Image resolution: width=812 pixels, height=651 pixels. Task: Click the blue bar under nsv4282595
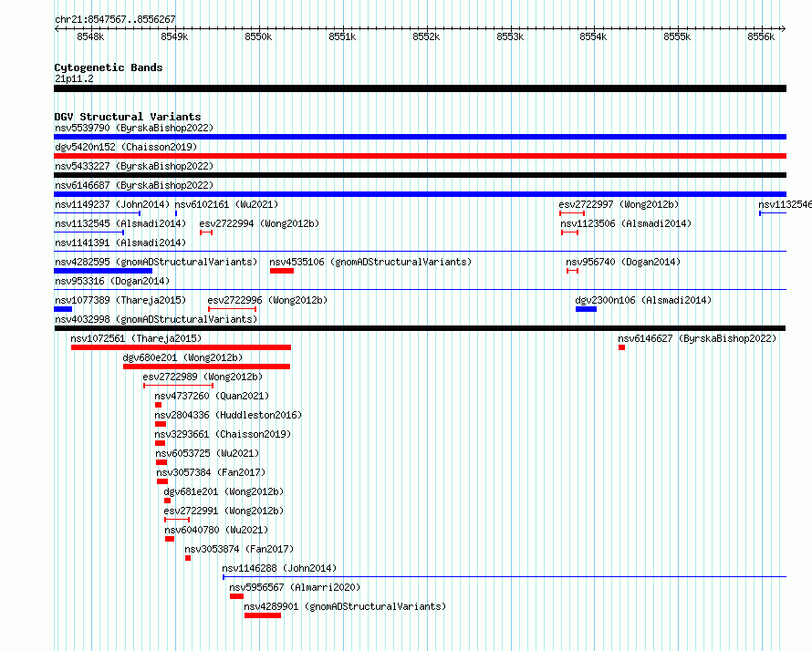tap(103, 271)
